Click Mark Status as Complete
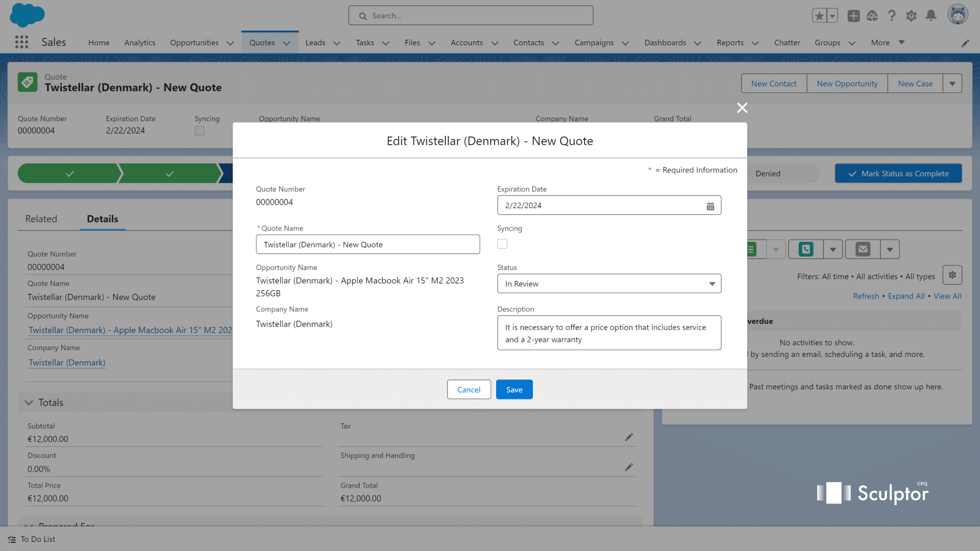 coord(898,173)
